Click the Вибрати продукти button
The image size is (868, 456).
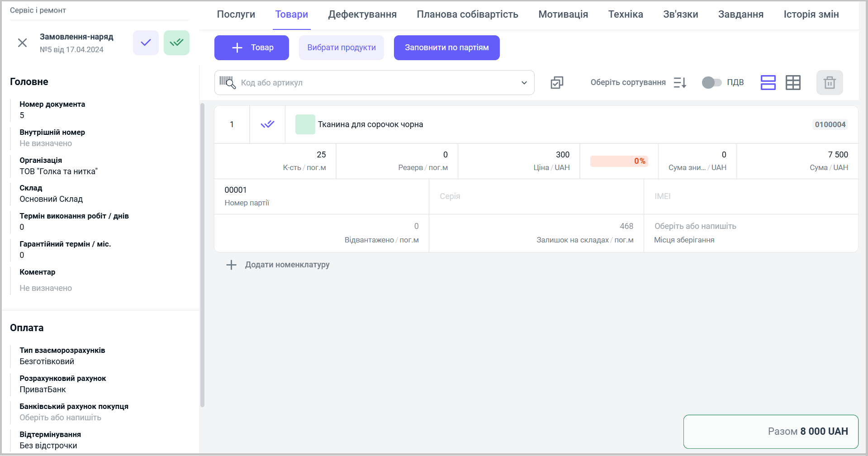(341, 47)
